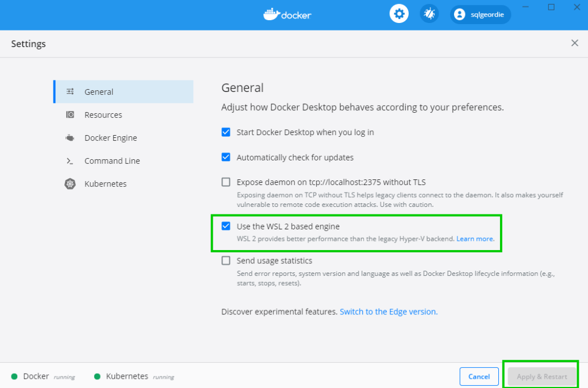The image size is (588, 388).
Task: Disable Start Docker Desktop when you log in
Action: pos(226,132)
